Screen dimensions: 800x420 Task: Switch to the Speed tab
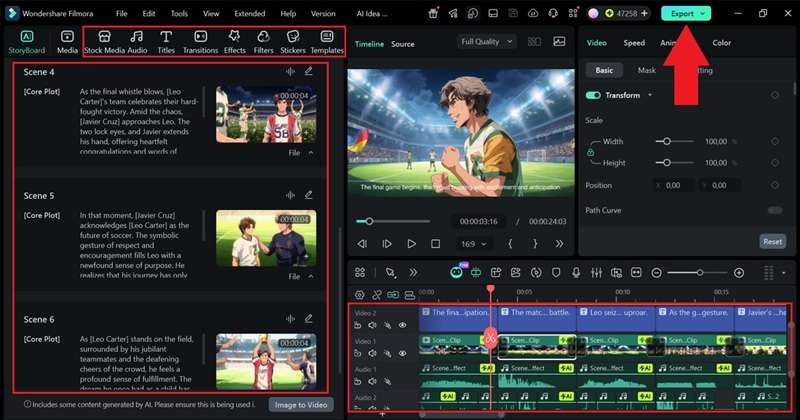634,43
